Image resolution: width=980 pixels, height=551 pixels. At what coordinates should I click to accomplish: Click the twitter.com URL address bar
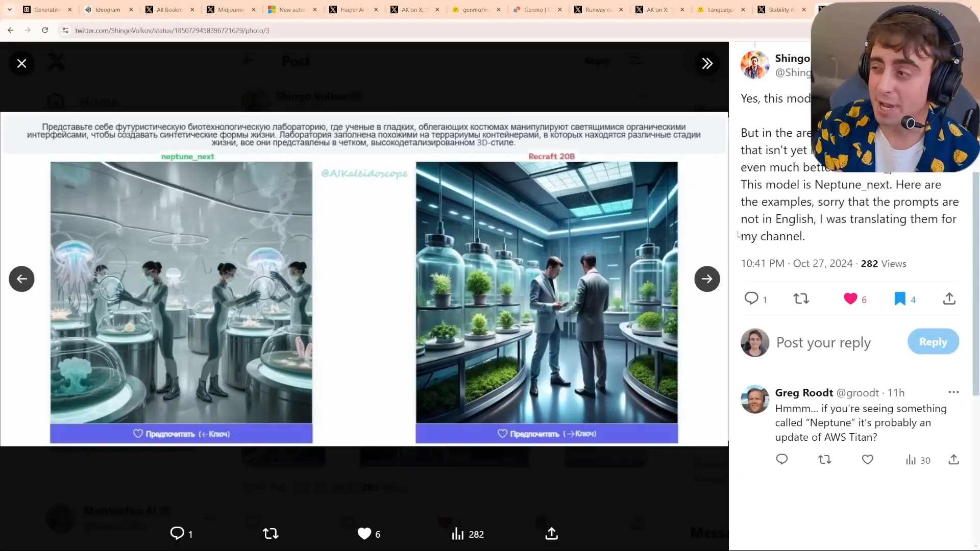coord(172,31)
